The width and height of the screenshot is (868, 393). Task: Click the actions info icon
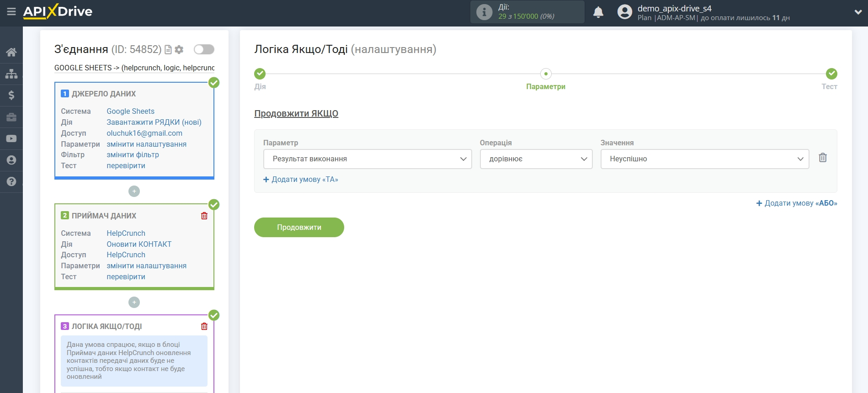(484, 12)
